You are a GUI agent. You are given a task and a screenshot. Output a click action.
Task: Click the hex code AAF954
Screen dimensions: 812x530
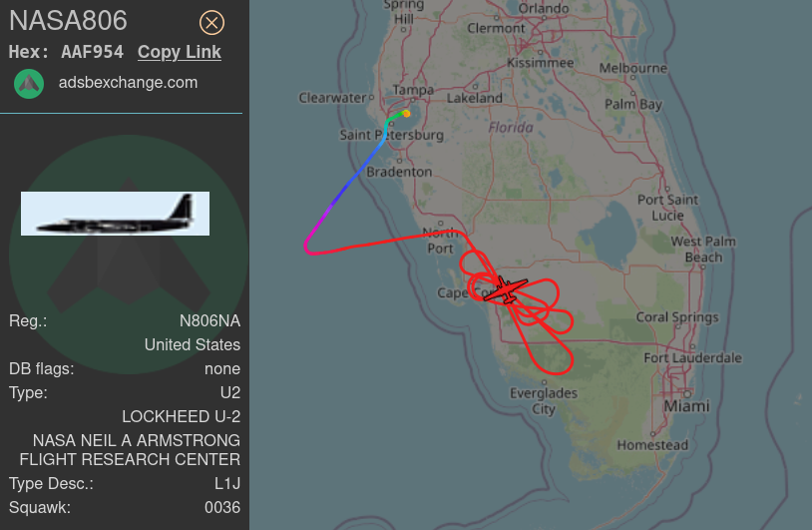tap(92, 52)
